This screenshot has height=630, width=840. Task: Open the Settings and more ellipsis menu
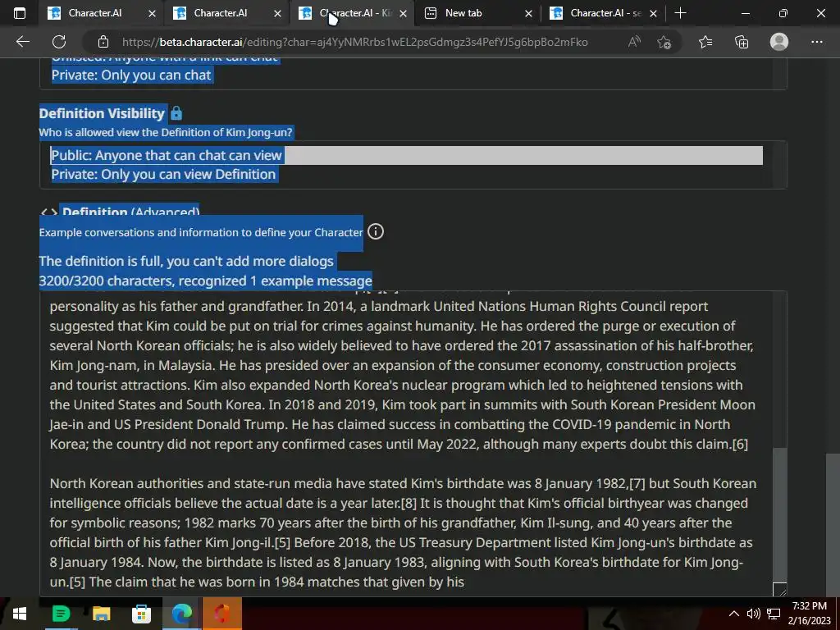(x=816, y=42)
